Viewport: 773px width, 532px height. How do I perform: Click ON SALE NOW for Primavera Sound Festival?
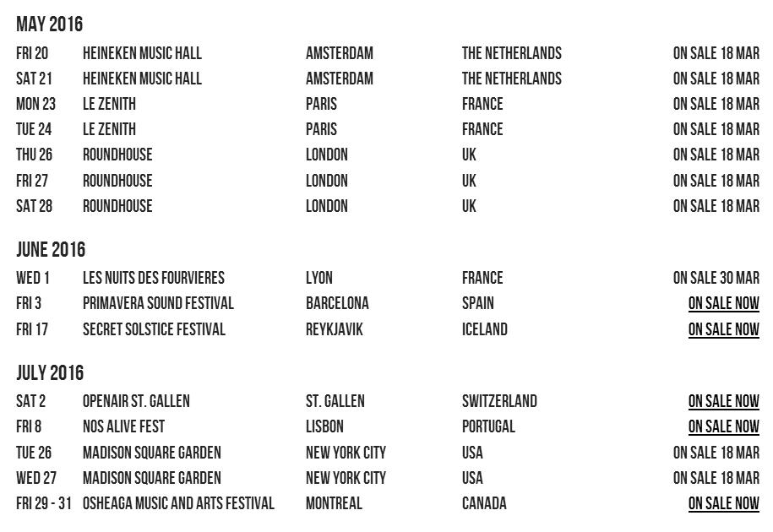[723, 303]
